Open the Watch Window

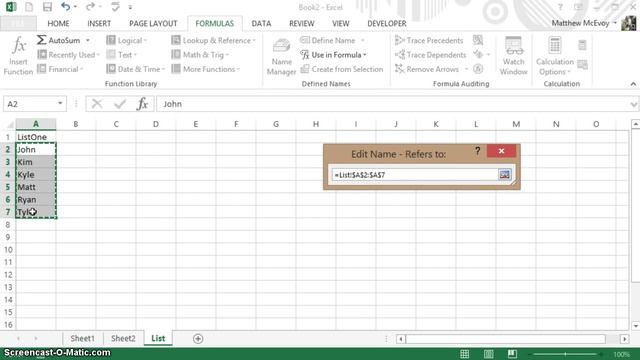[x=513, y=56]
